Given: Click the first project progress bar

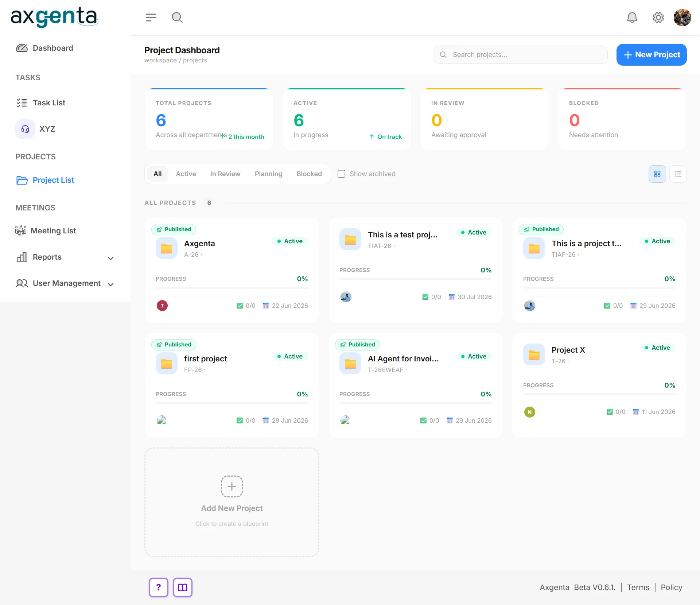Looking at the screenshot, I should (232, 403).
